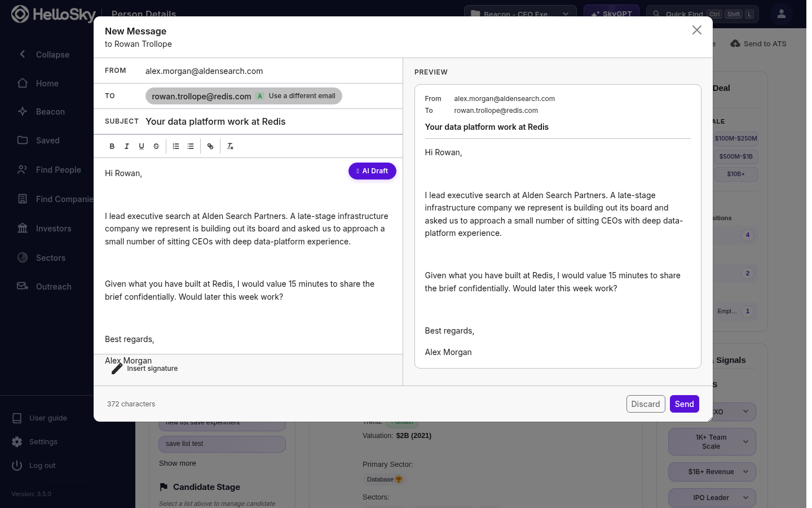Collapse the sidebar
812x508 pixels.
pos(44,55)
